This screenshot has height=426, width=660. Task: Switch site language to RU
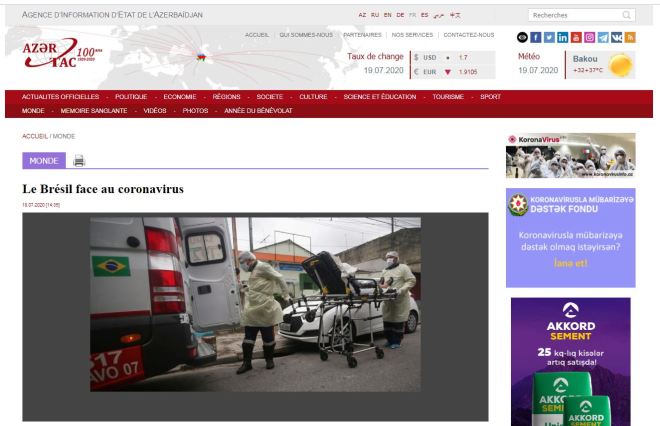tap(374, 15)
